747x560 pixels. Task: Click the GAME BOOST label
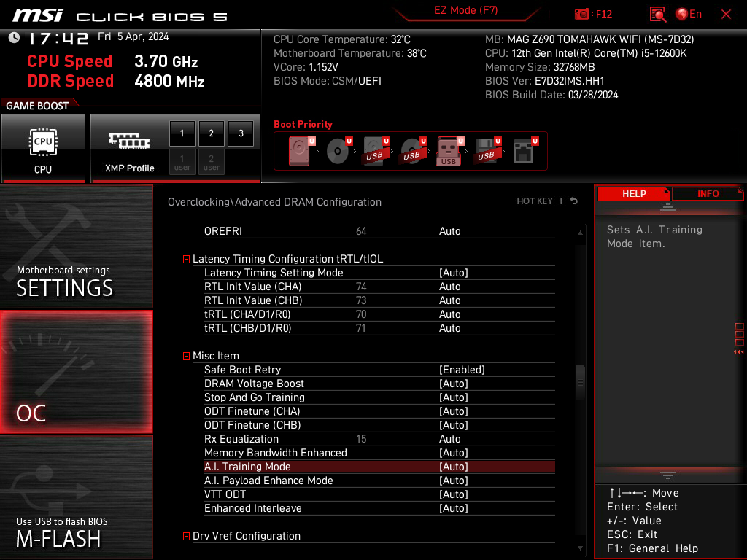pyautogui.click(x=37, y=106)
